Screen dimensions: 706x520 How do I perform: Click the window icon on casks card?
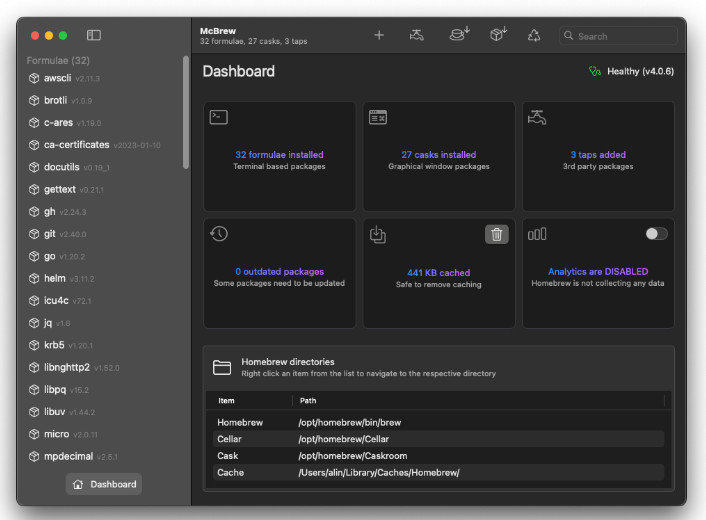[378, 117]
